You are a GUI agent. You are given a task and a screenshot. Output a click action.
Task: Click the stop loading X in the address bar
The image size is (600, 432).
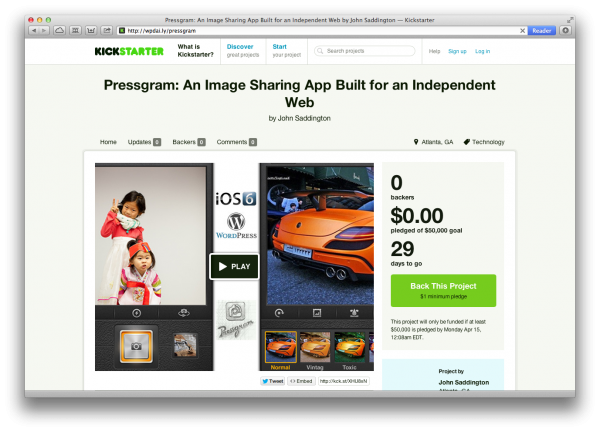[x=522, y=31]
